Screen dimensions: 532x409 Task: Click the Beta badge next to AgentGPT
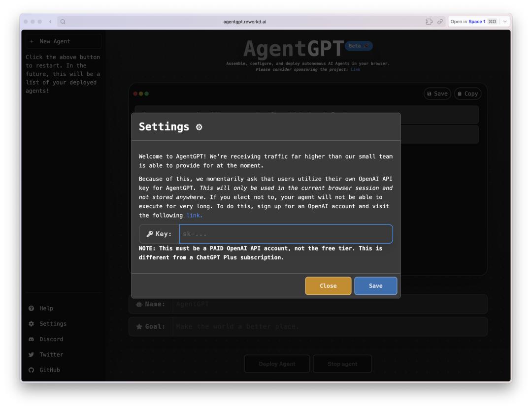pos(359,46)
